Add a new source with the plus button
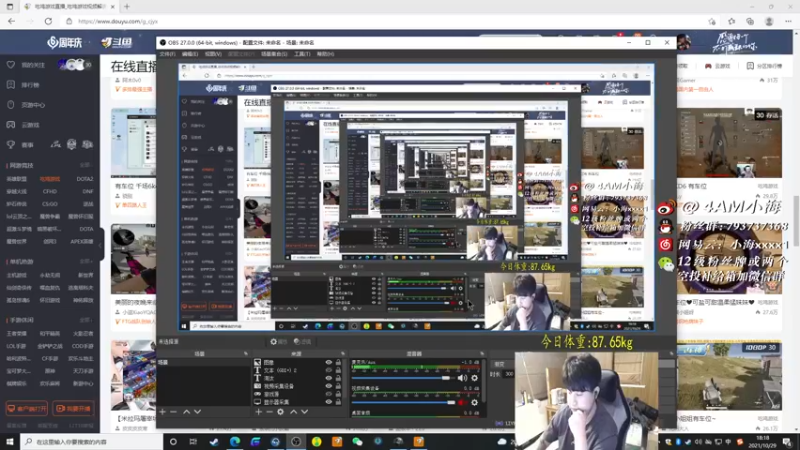Viewport: 800px width, 450px height. click(x=259, y=412)
